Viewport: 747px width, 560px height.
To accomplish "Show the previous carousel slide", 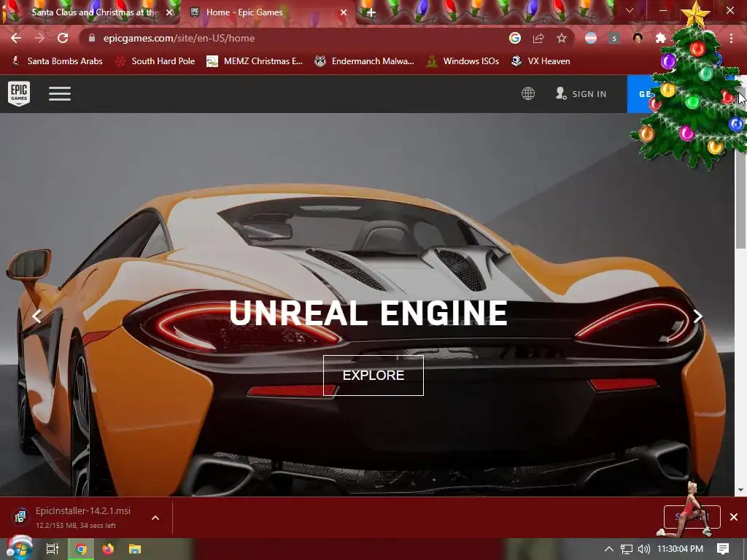I will click(x=36, y=316).
